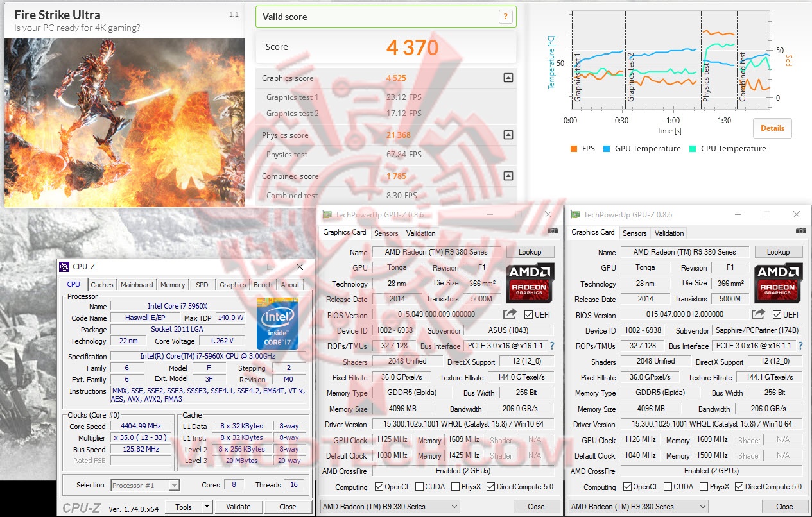Viewport: 812px width, 517px height.
Task: Open the GPU selector dropdown in ASUS GPU-Z
Action: (x=390, y=506)
